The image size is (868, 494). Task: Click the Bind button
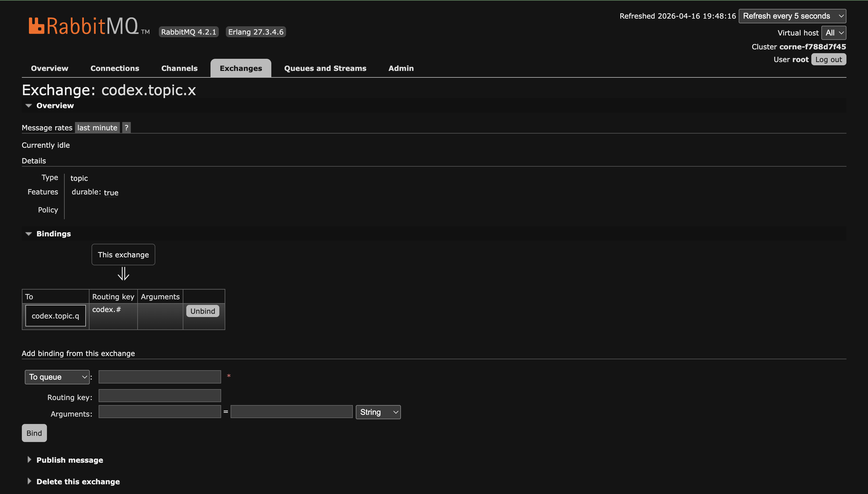coord(34,433)
